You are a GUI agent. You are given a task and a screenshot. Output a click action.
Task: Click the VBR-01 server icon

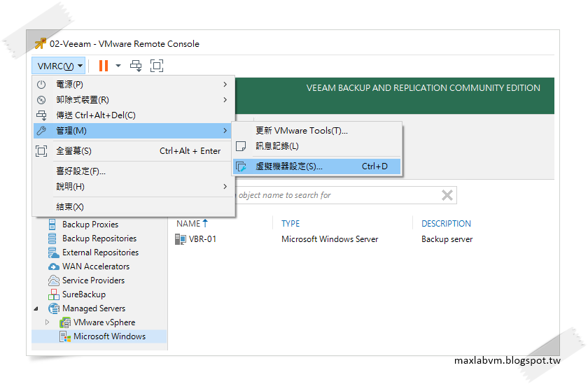tap(181, 239)
